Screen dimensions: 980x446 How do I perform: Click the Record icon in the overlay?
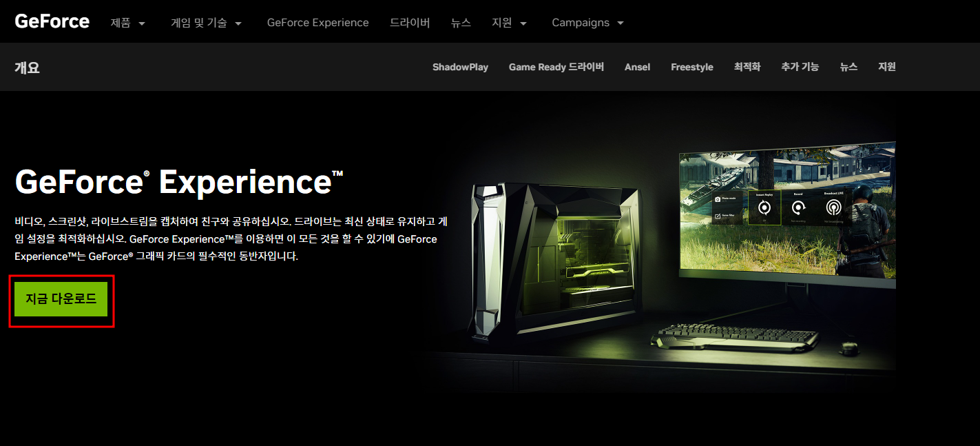798,207
